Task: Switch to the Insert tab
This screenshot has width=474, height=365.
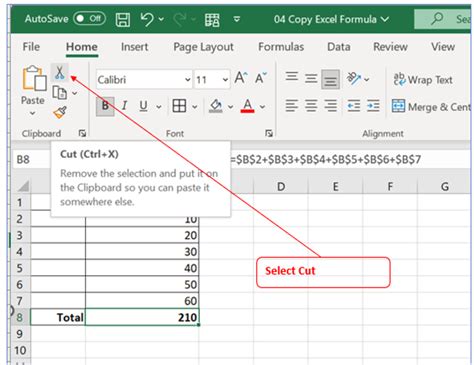Action: pos(134,47)
